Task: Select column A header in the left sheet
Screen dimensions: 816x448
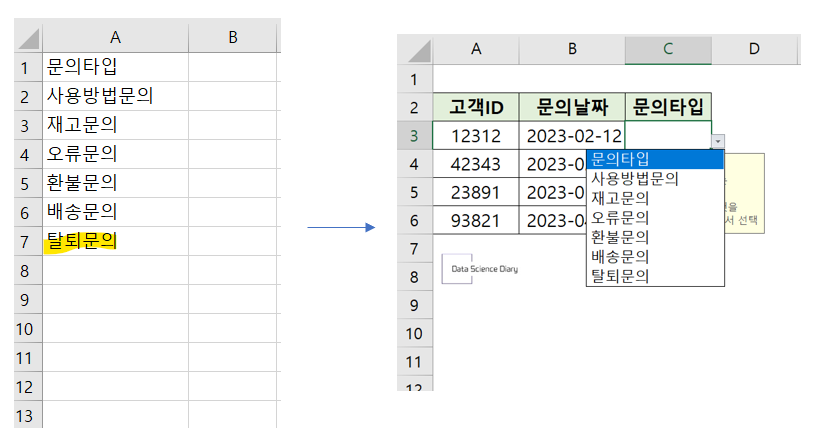Action: [x=116, y=37]
